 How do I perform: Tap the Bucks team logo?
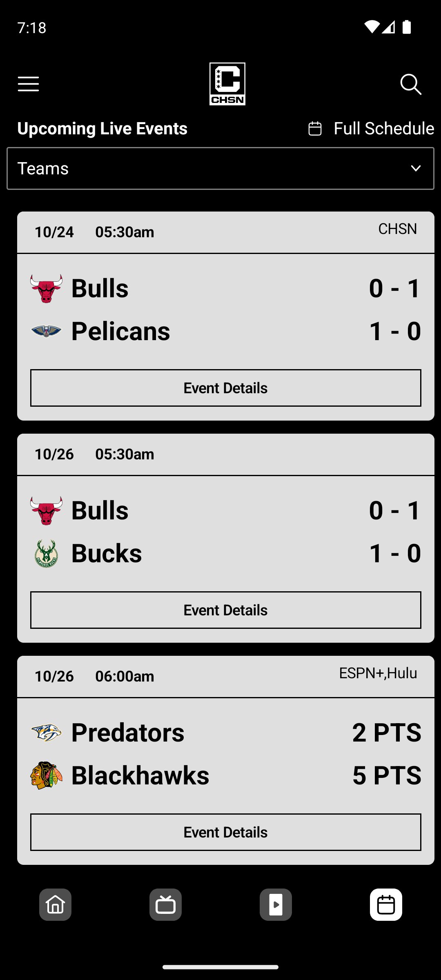47,554
